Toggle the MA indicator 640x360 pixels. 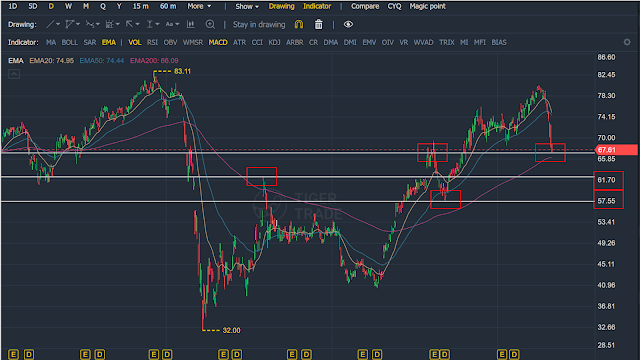tap(51, 42)
